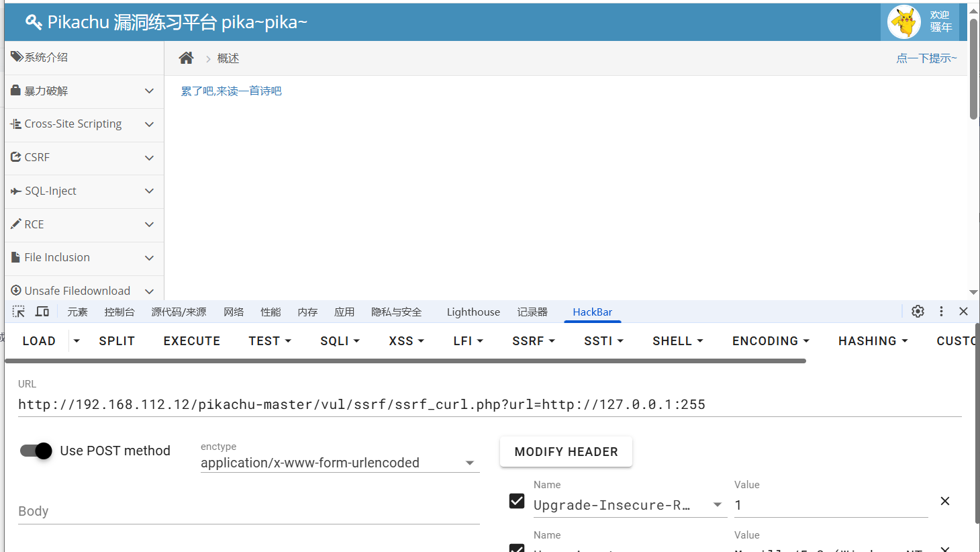
Task: Switch to the 控制台 tab
Action: coord(119,312)
